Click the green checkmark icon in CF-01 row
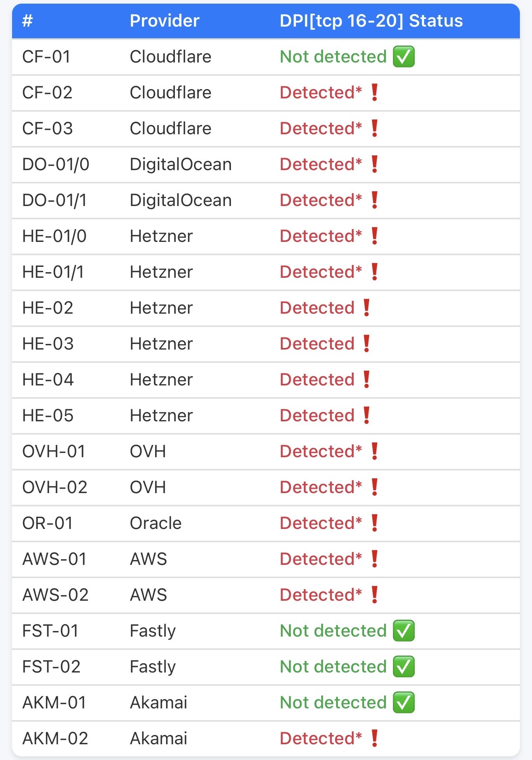This screenshot has width=532, height=760. pyautogui.click(x=404, y=57)
